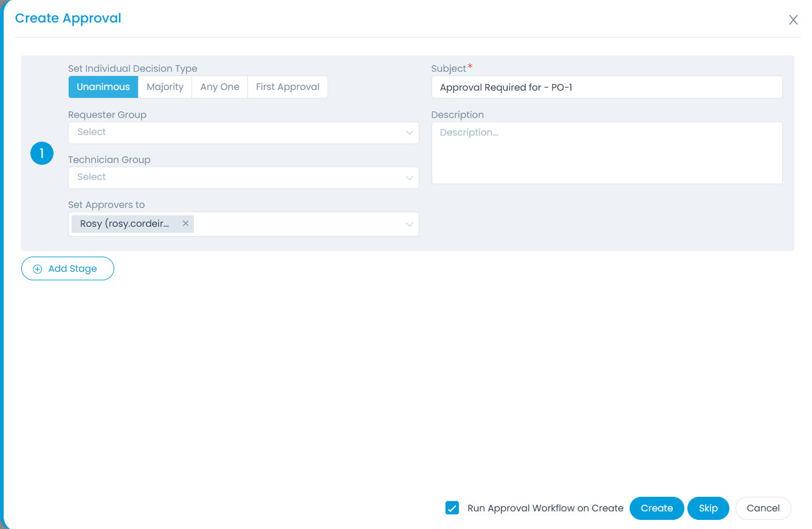Select the Any One option

click(219, 87)
